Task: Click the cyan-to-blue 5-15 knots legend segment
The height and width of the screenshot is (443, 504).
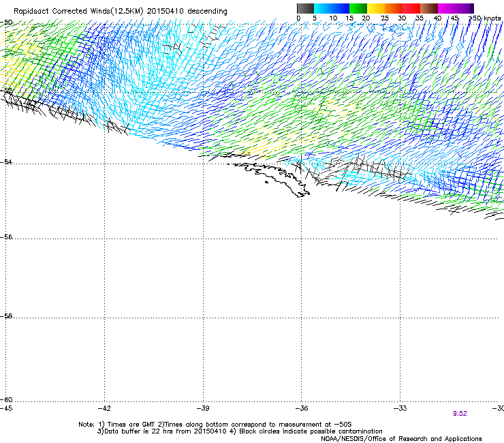Action: coord(332,8)
